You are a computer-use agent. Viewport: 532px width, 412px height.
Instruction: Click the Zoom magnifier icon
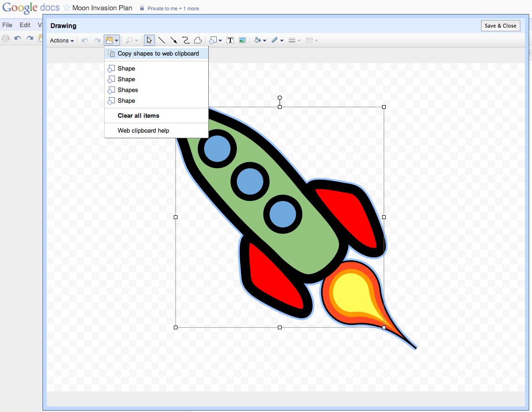click(130, 40)
